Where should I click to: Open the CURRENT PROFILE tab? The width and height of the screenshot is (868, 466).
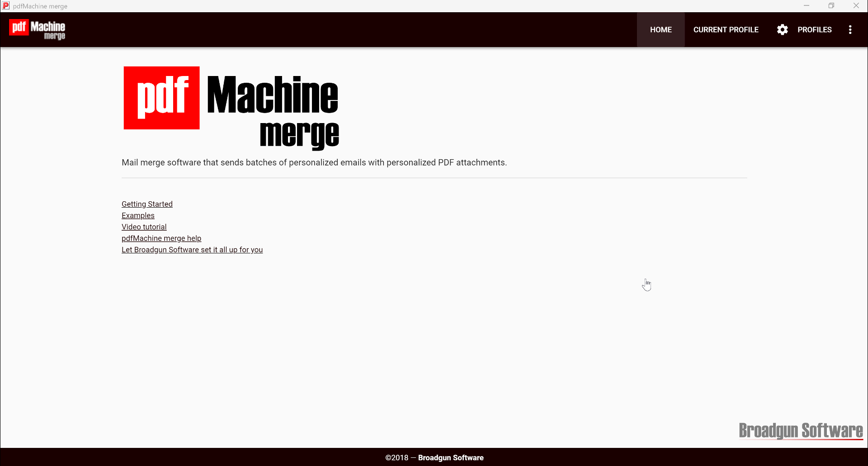coord(726,30)
